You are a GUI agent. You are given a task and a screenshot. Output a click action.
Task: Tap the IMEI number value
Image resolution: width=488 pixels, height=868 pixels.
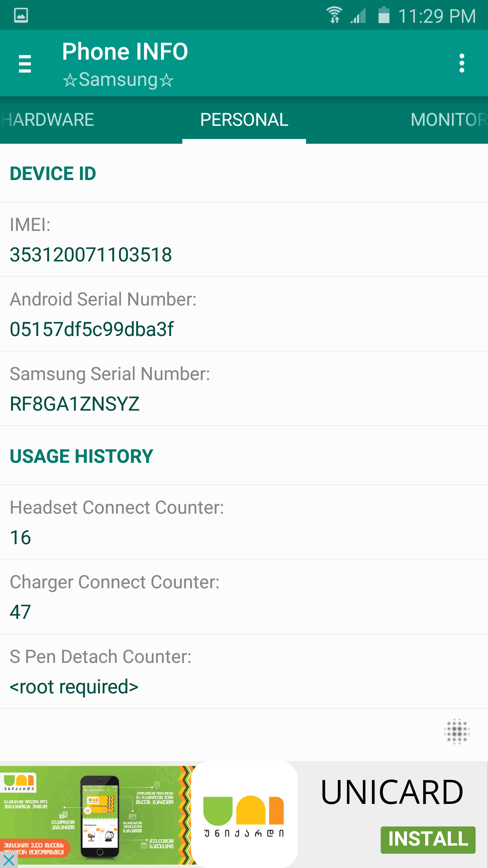click(x=91, y=255)
